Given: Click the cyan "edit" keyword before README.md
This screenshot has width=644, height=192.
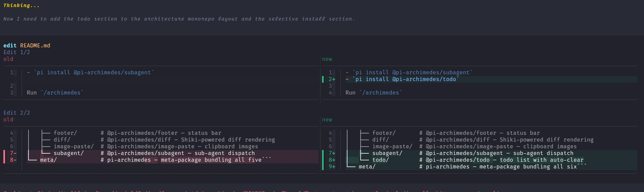Looking at the screenshot, I should coord(10,45).
